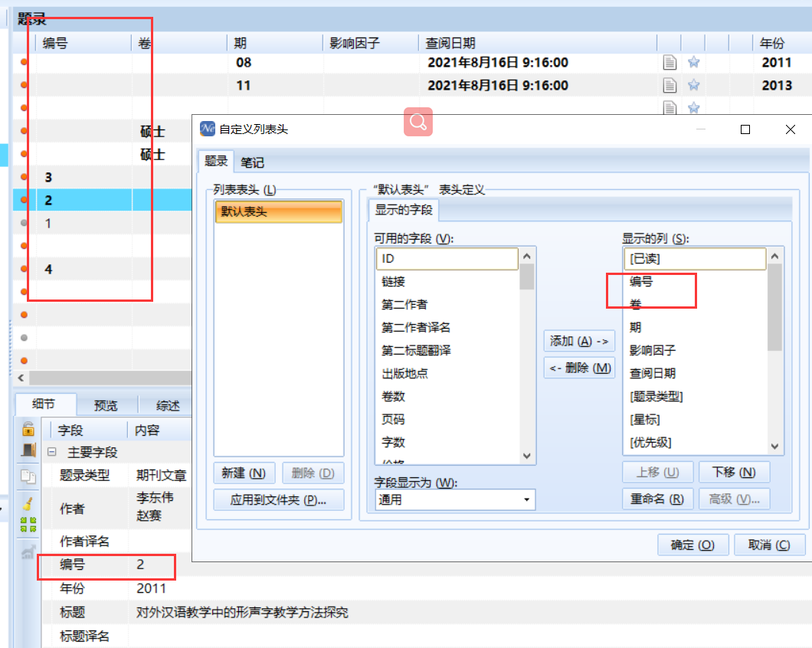Click the document icon in the 2013 row
Image resolution: width=812 pixels, height=648 pixels.
click(x=670, y=85)
